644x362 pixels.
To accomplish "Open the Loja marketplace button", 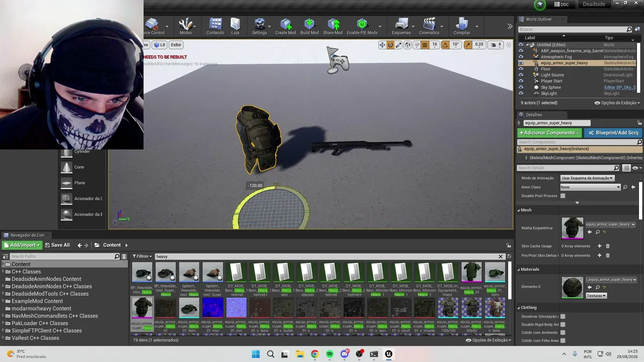I will 235,27.
